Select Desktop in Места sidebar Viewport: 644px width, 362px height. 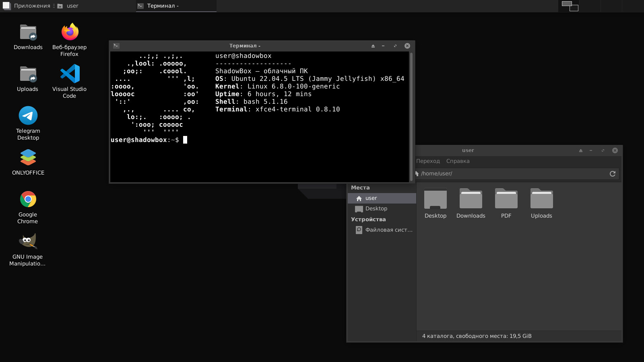[382, 209]
